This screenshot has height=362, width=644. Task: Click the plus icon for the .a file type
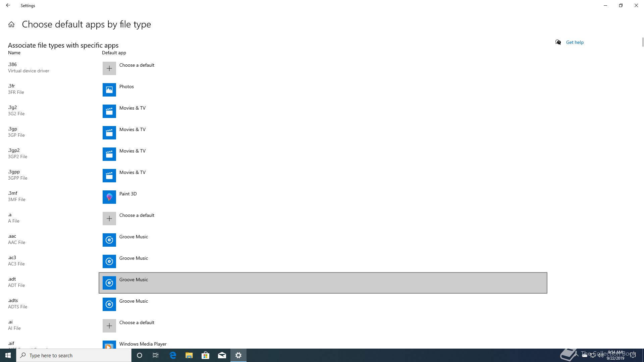coord(109,219)
